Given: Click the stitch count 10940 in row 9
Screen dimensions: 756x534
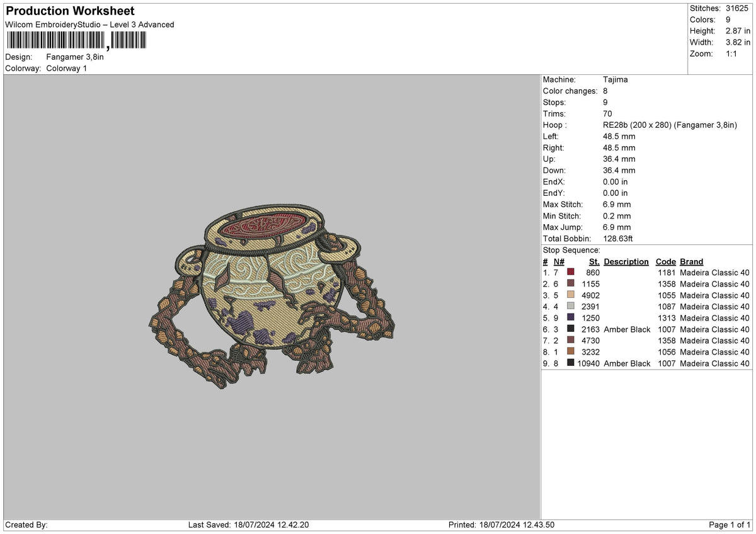Looking at the screenshot, I should click(x=588, y=363).
